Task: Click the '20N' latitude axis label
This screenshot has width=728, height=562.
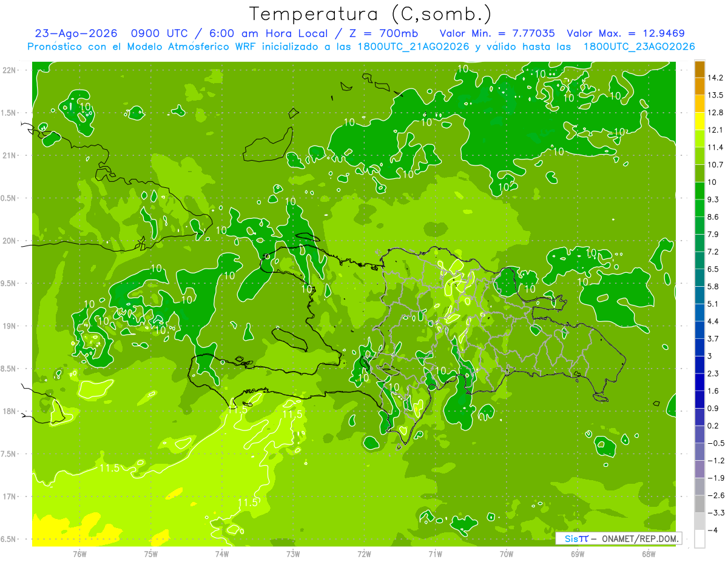Action: click(10, 241)
